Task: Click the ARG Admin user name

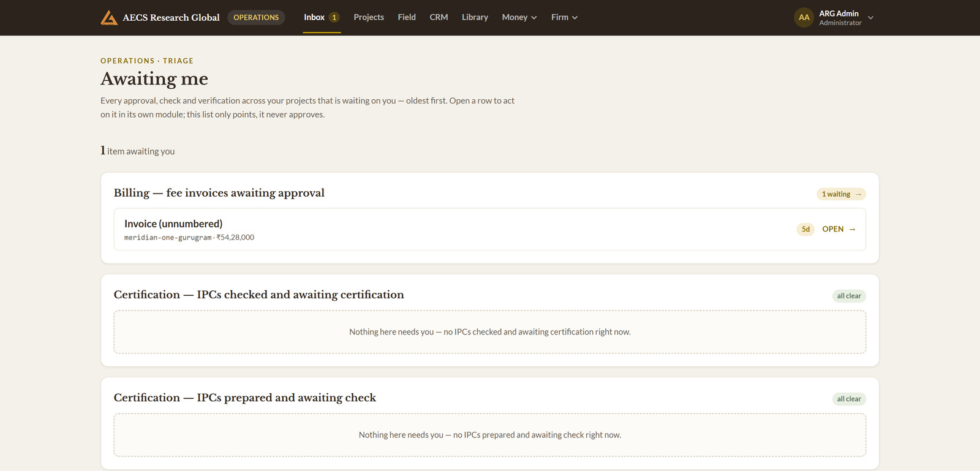Action: click(839, 13)
